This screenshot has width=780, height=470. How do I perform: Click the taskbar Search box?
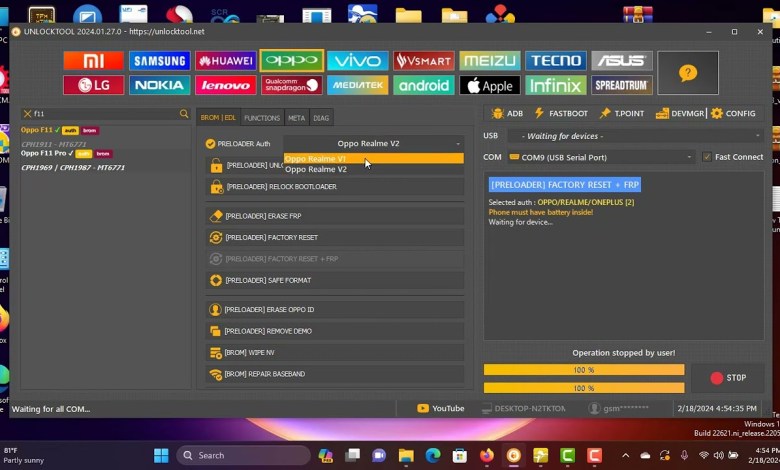point(244,455)
